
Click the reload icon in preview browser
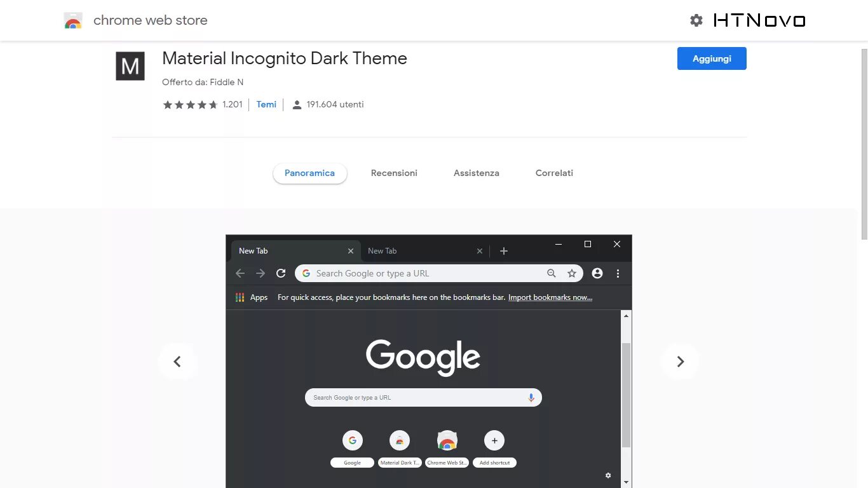click(x=281, y=273)
